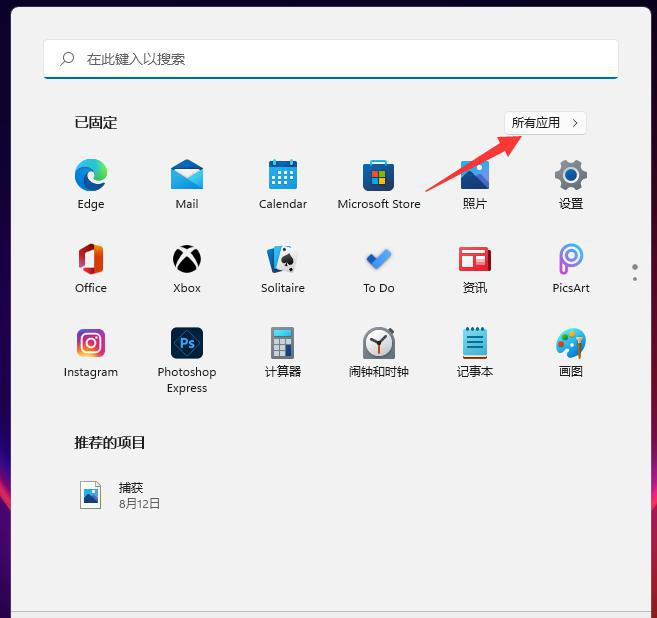The height and width of the screenshot is (618, 657).
Task: Open the Instagram app
Action: pos(90,344)
